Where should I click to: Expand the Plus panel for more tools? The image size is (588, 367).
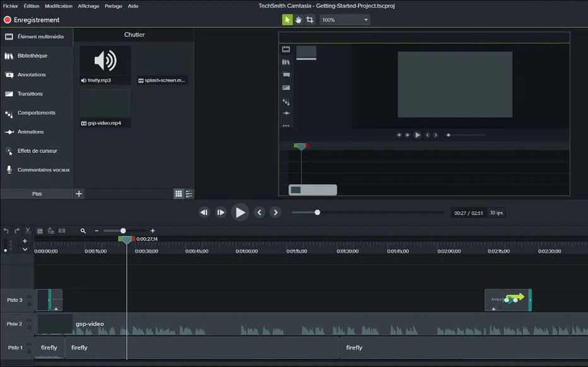[37, 194]
